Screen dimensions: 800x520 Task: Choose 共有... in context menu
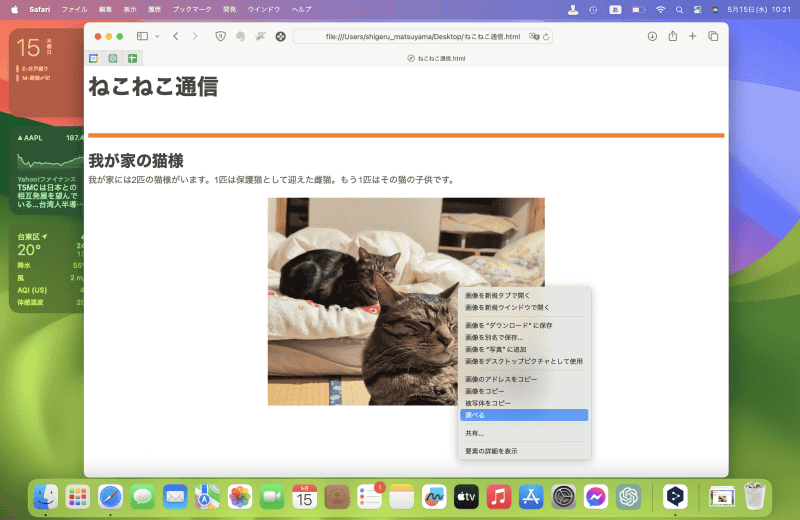pyautogui.click(x=524, y=433)
